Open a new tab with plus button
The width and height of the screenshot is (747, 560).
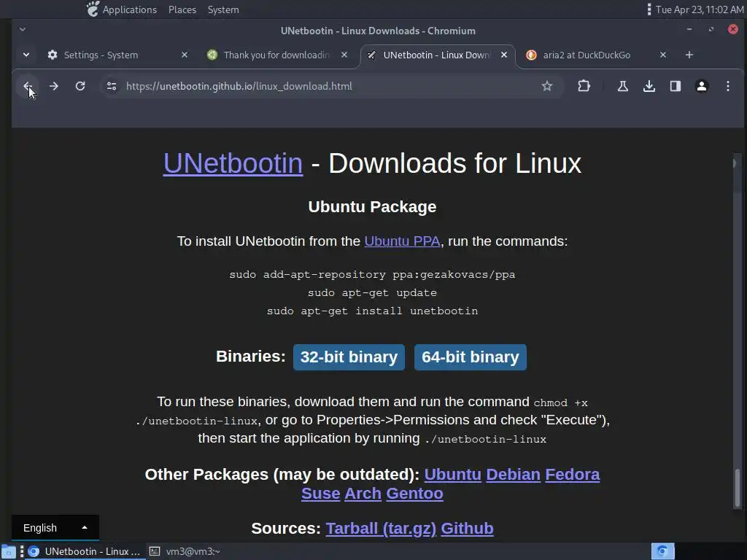click(x=689, y=55)
